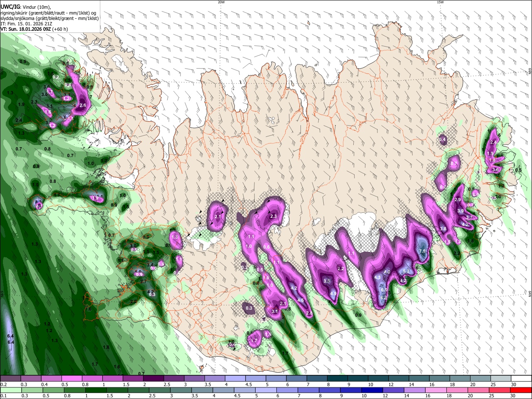
Task: Click the pale grey 25 swatch in upper legend row
Action: [x=501, y=379]
